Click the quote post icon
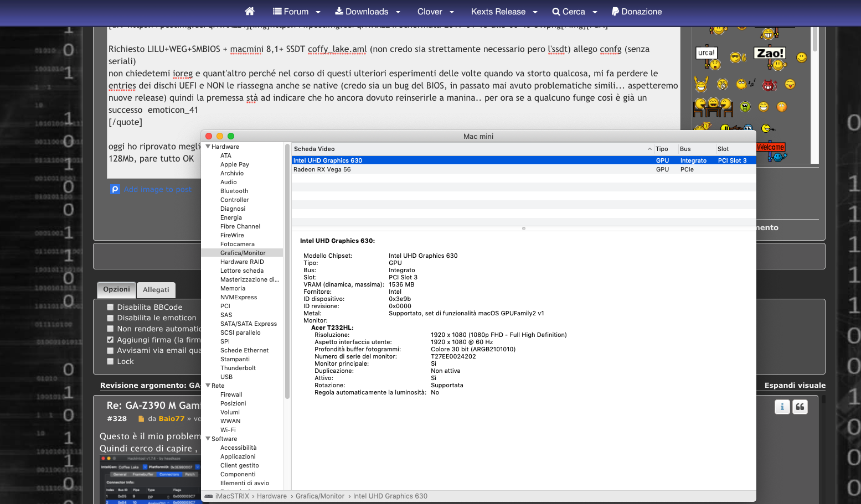The width and height of the screenshot is (861, 504). point(800,407)
